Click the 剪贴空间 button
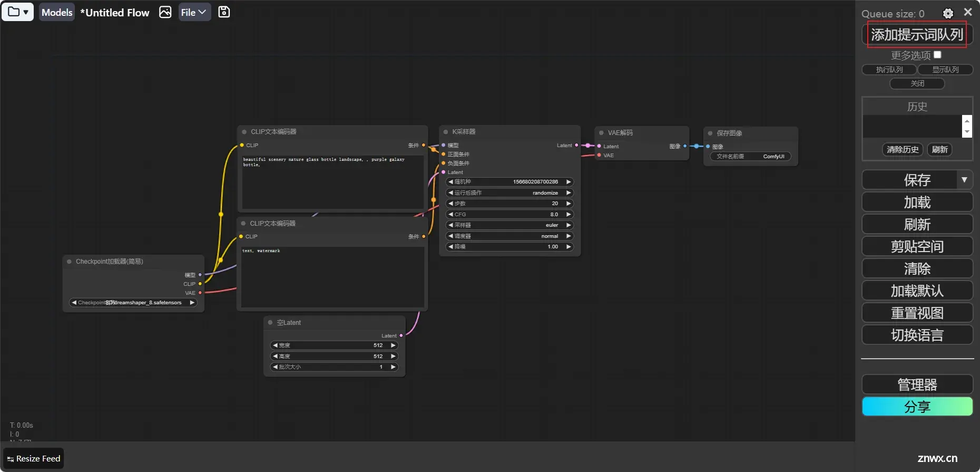Image resolution: width=980 pixels, height=472 pixels. pyautogui.click(x=917, y=246)
